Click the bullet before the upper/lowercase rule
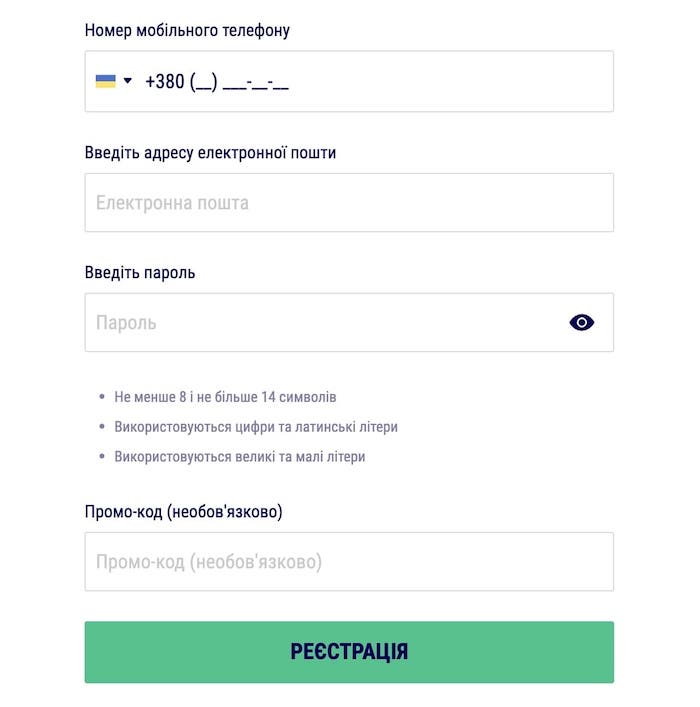The image size is (700, 707). 102,457
